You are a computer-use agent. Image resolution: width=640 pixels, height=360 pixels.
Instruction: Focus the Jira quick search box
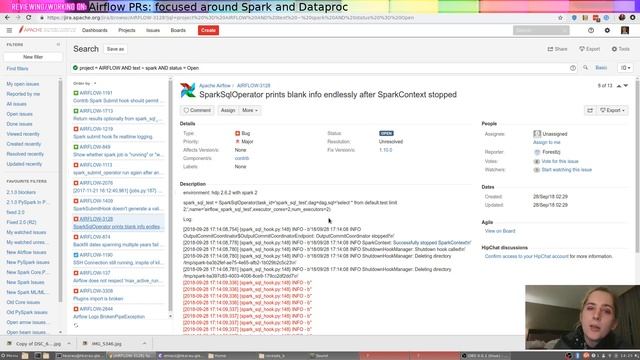point(541,30)
